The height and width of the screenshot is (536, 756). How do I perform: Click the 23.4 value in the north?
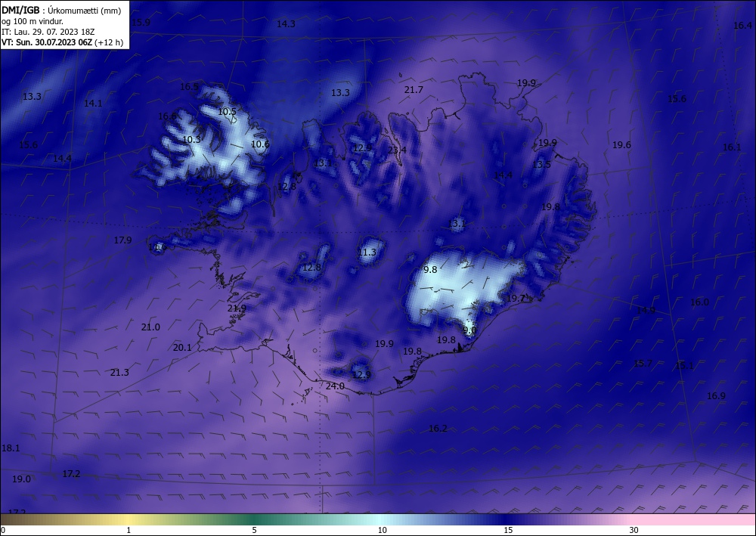click(x=398, y=150)
